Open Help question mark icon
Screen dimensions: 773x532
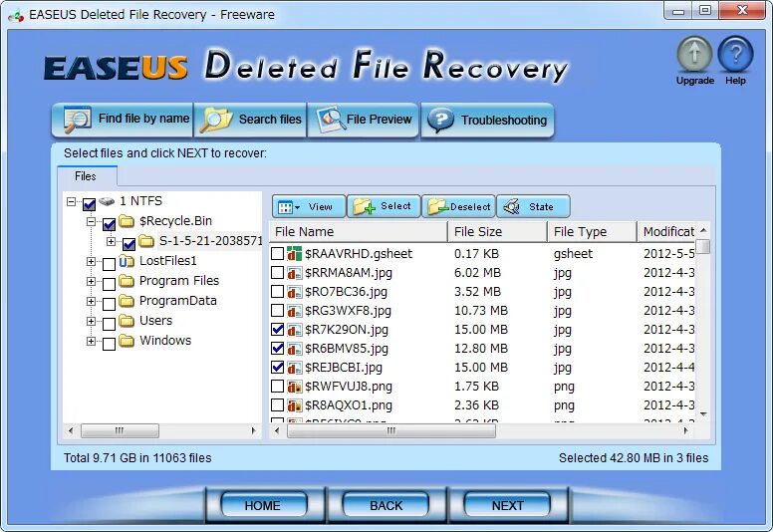coord(735,55)
